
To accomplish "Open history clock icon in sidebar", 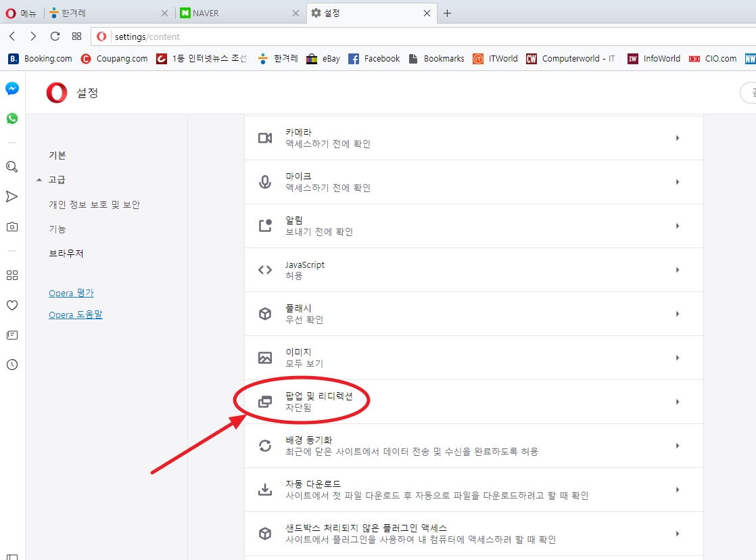I will coord(12,365).
